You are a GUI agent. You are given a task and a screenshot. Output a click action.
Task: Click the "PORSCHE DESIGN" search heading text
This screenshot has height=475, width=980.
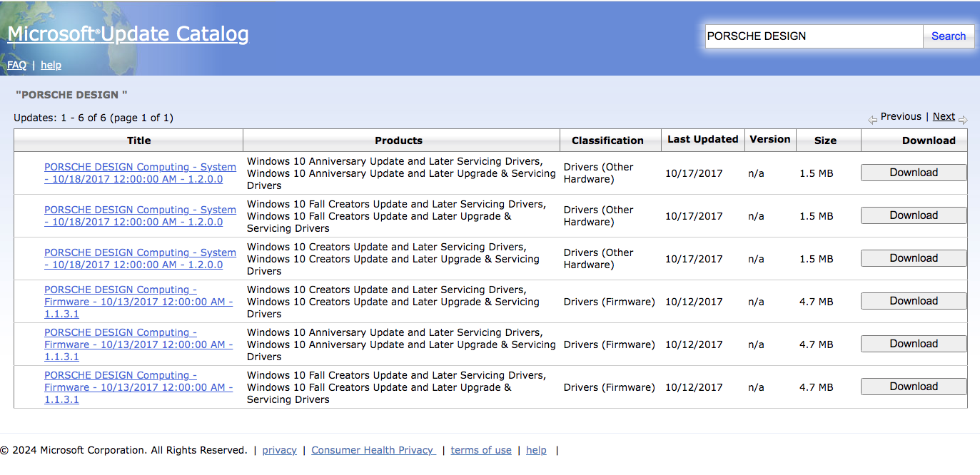click(71, 95)
